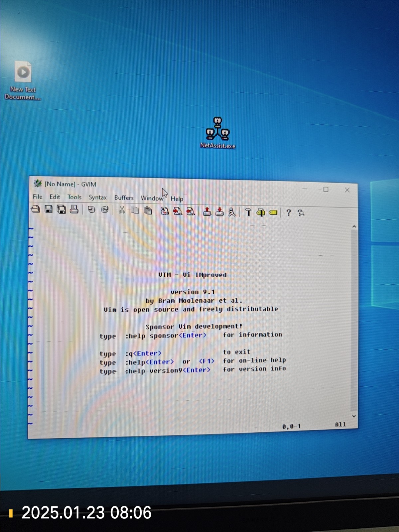Screen dimensions: 399x532
Task: Click the '0,0-1' cursor position ruler
Action: 291,426
